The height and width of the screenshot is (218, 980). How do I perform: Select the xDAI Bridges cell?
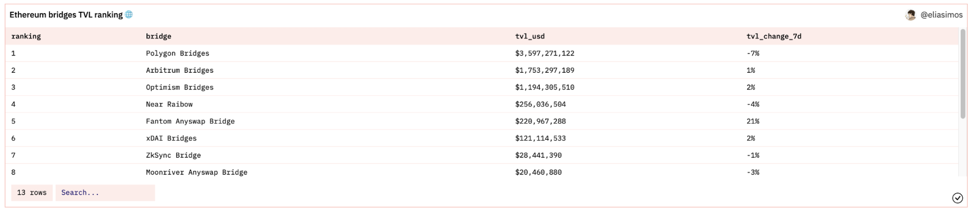click(x=171, y=139)
